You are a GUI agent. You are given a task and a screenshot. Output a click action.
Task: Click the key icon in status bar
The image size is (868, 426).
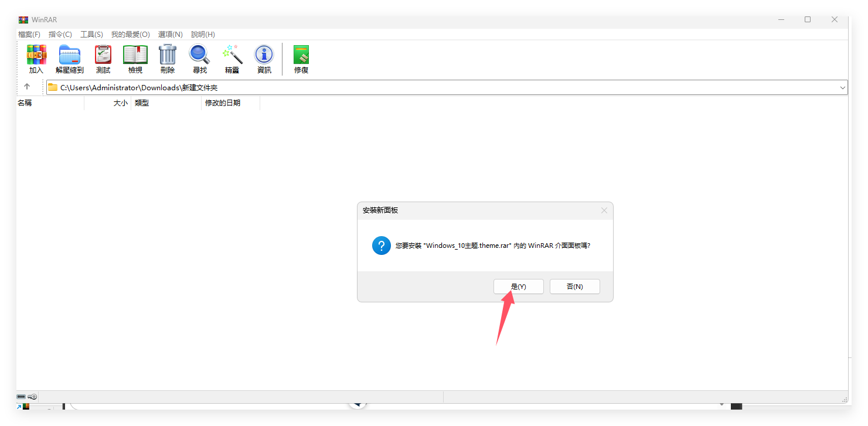tap(32, 397)
